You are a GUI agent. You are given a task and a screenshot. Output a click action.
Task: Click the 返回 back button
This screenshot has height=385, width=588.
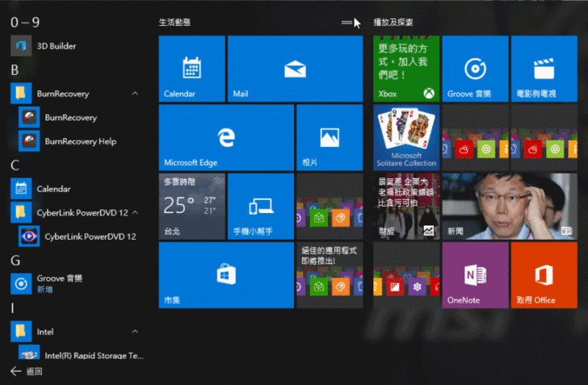click(x=26, y=371)
